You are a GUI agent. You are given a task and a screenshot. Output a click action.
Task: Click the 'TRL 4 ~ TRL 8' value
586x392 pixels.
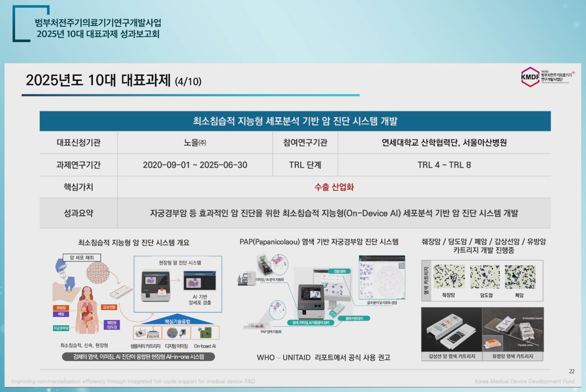(444, 165)
